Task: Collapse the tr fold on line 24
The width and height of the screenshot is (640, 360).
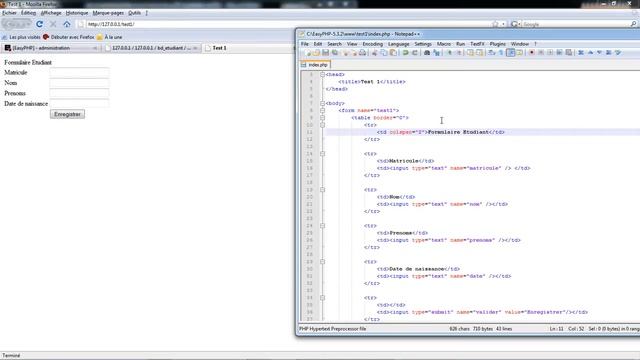Action: click(x=322, y=225)
